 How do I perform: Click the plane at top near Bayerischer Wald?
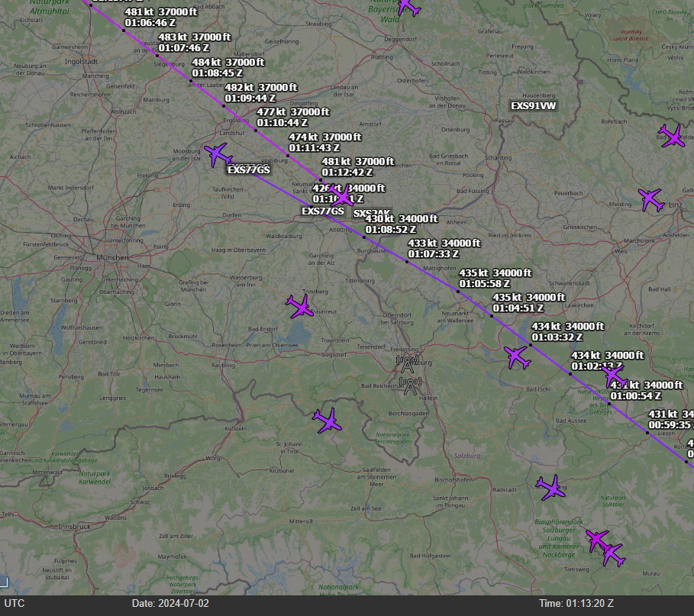pyautogui.click(x=408, y=7)
